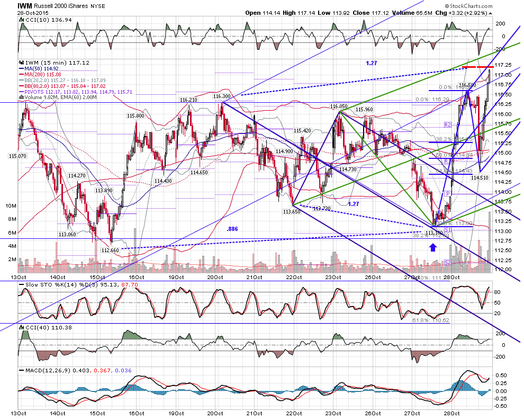The width and height of the screenshot is (524, 420).
Task: Click the High 117.14 value
Action: coord(299,13)
